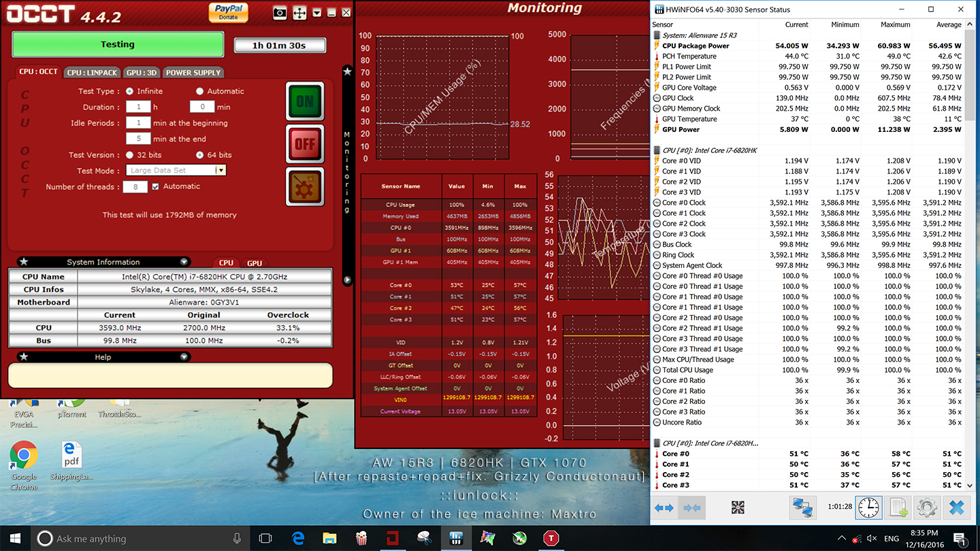Select the CPU : OCCT tab
The width and height of the screenshot is (980, 551).
(x=39, y=71)
